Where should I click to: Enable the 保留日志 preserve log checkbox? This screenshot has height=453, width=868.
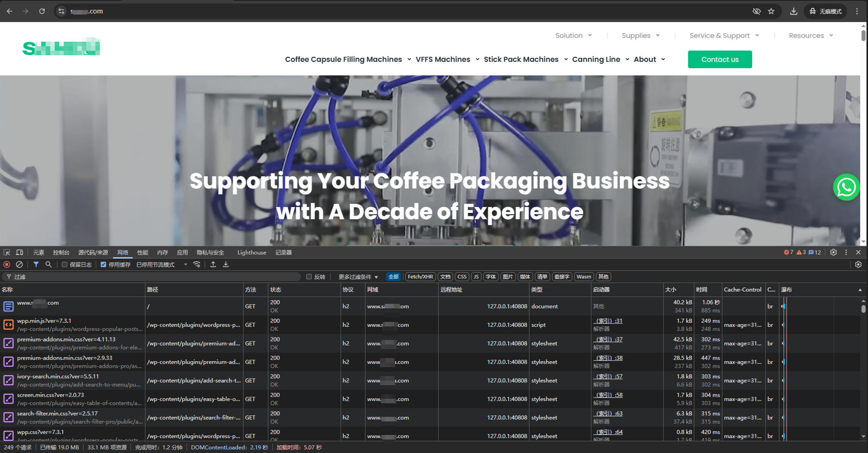pos(65,265)
